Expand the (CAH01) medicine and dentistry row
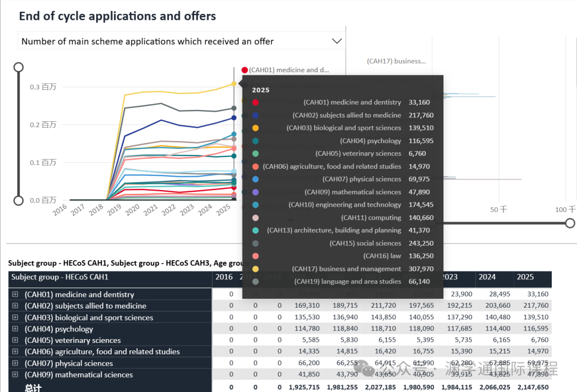 pyautogui.click(x=15, y=294)
